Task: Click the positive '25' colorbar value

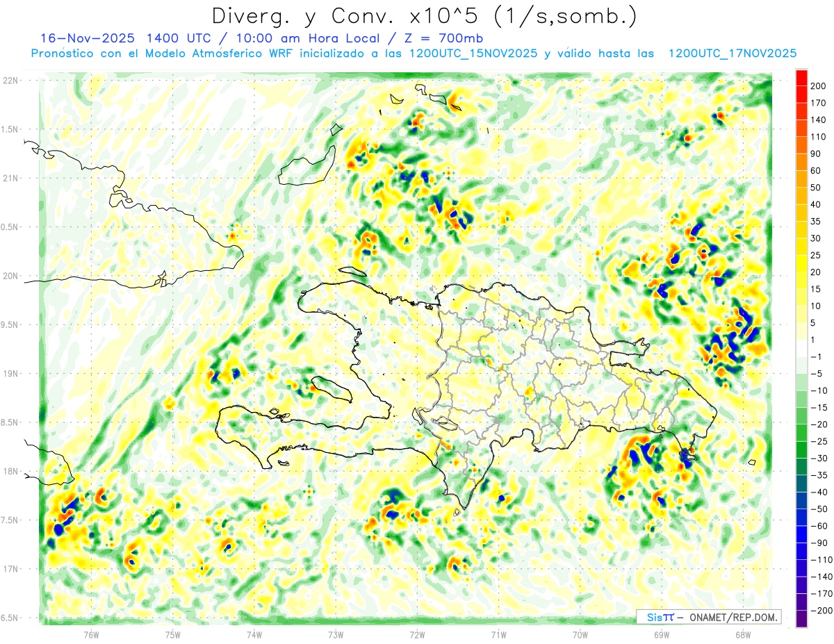Action: [x=817, y=256]
